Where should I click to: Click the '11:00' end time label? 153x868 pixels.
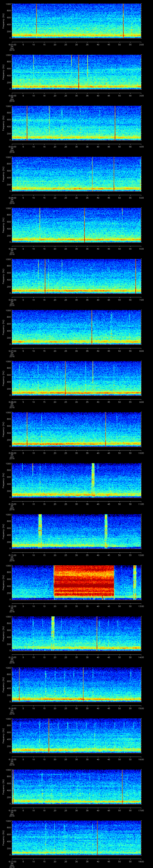coord(141,504)
